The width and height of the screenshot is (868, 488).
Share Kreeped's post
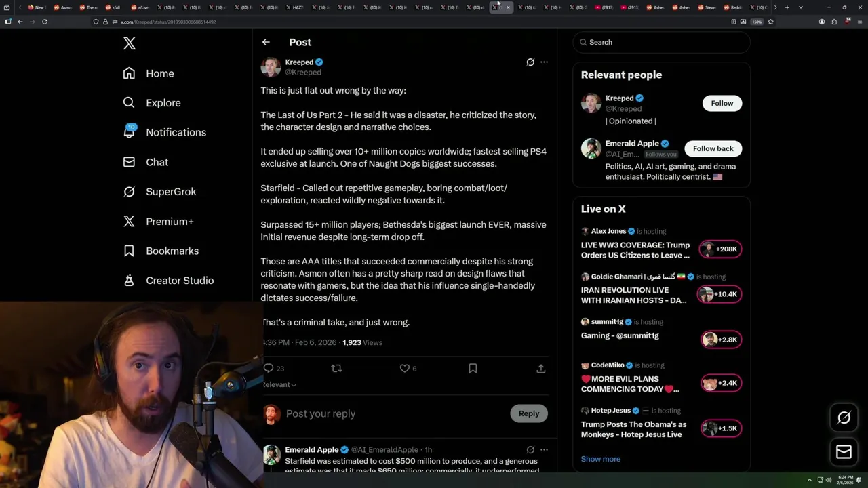pos(541,369)
